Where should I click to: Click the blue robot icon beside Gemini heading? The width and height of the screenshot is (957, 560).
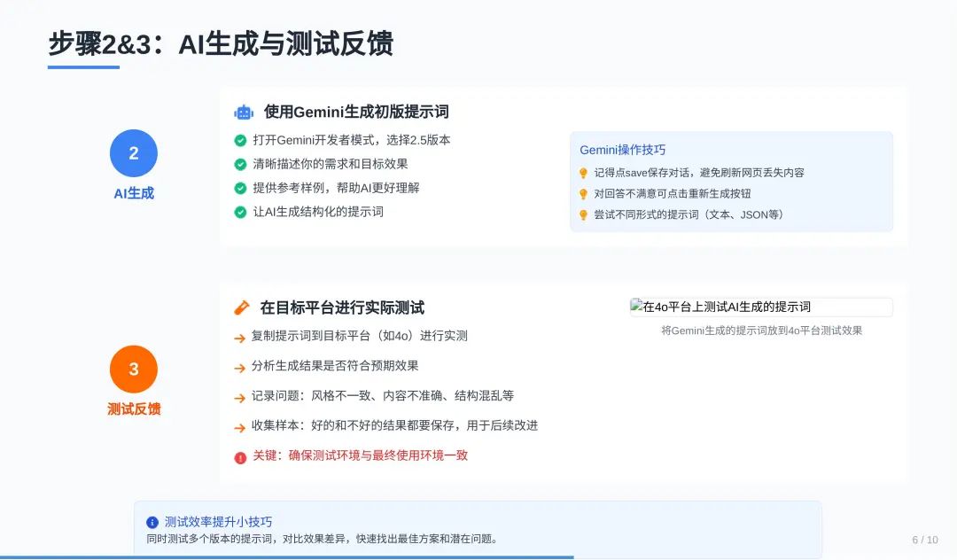tap(244, 113)
